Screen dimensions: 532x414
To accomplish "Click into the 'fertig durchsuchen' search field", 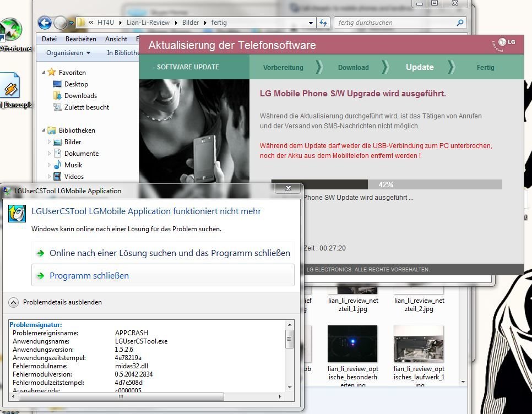I will pyautogui.click(x=394, y=23).
